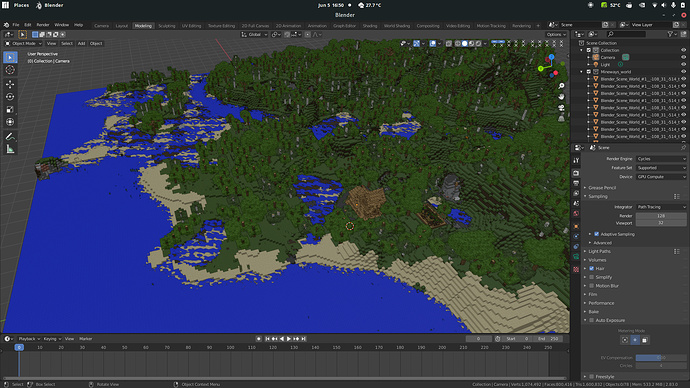Select the Scale tool
Image resolution: width=690 pixels, height=388 pixels.
(10, 110)
